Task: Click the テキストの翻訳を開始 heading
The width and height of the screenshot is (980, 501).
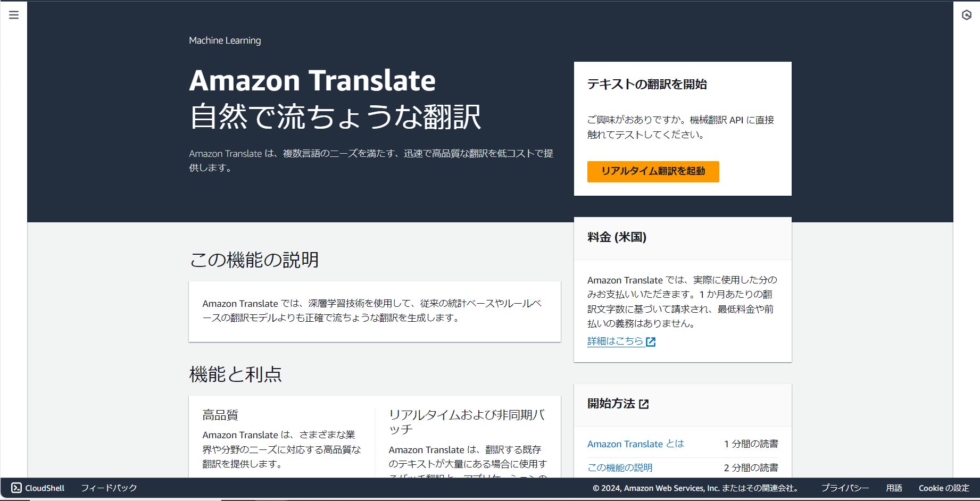Action: 647,85
